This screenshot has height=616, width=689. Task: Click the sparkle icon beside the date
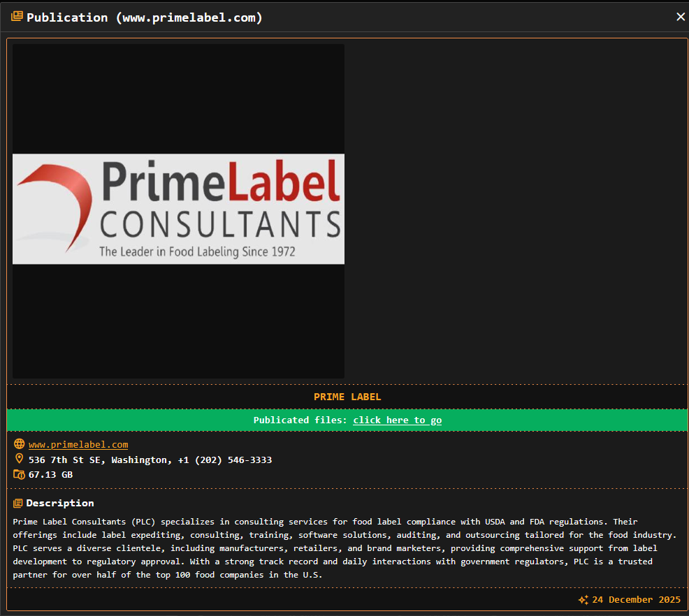pos(583,600)
